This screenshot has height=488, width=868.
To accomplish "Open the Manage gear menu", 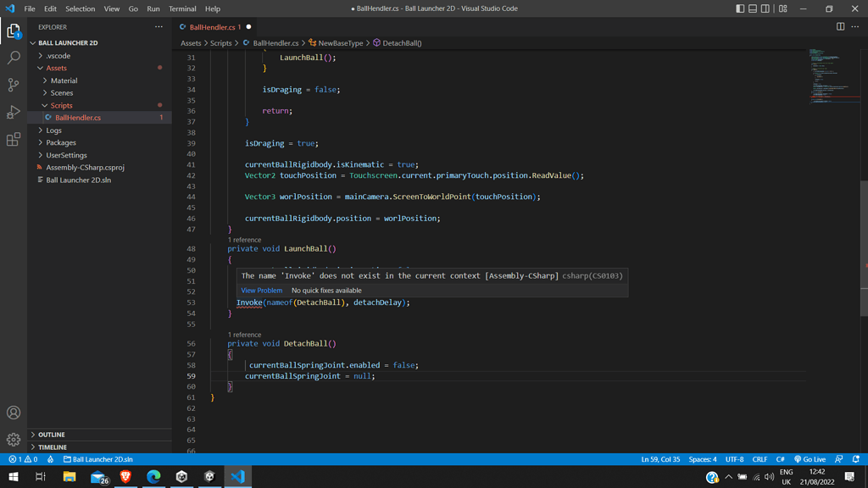I will click(x=13, y=439).
